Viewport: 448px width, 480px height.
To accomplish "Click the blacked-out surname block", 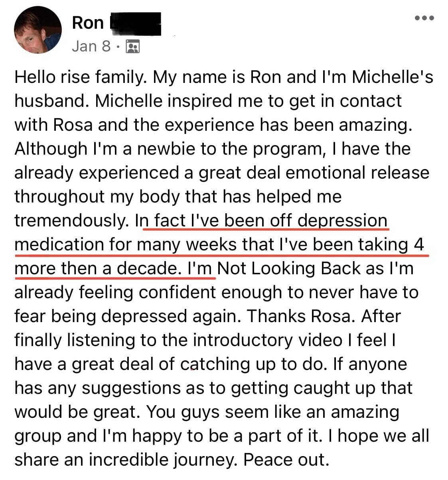I will [x=135, y=23].
